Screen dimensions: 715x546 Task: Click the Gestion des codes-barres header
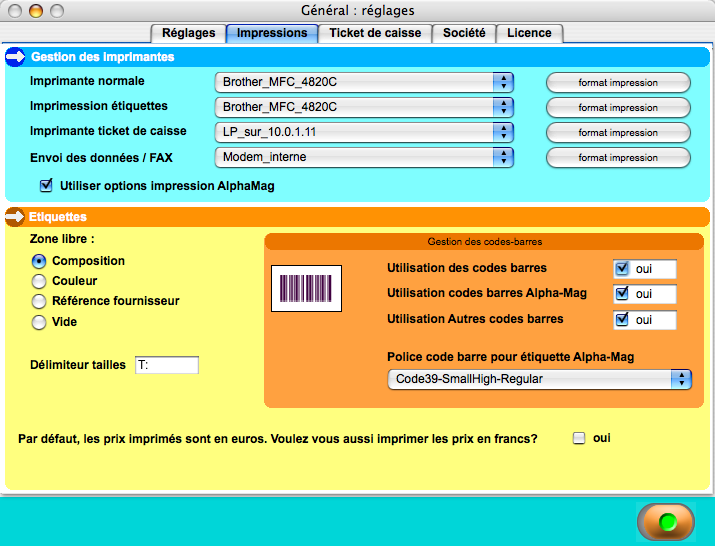pyautogui.click(x=484, y=242)
